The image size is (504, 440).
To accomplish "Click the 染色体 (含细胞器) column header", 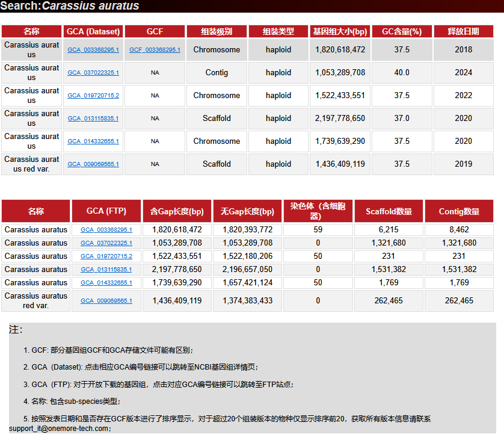I will click(318, 211).
